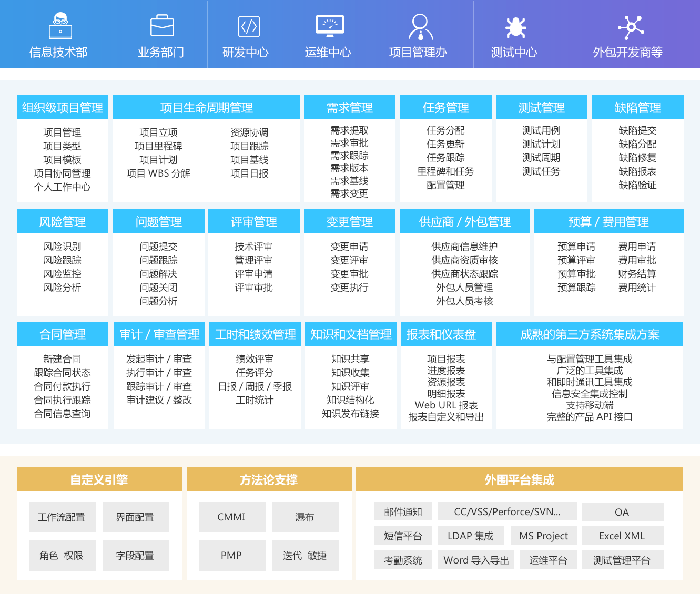Click the 合同付款执行 text
The image size is (700, 594).
point(62,386)
